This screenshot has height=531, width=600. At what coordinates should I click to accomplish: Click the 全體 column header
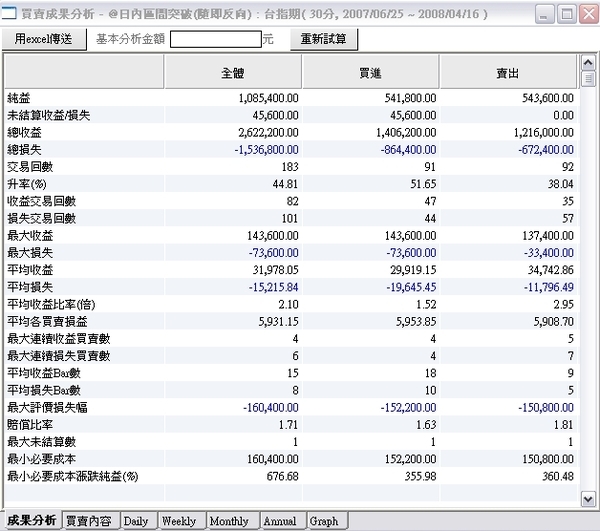pos(233,73)
